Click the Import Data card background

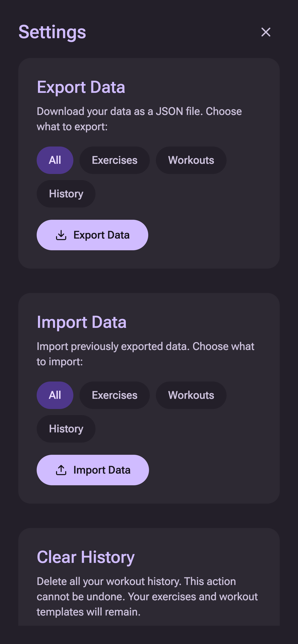(229, 496)
